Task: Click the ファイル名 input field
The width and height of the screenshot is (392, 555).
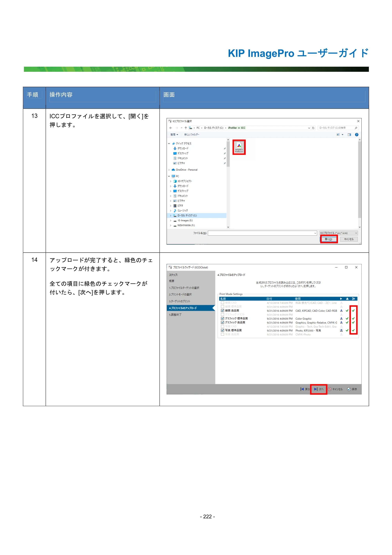Action: click(262, 233)
